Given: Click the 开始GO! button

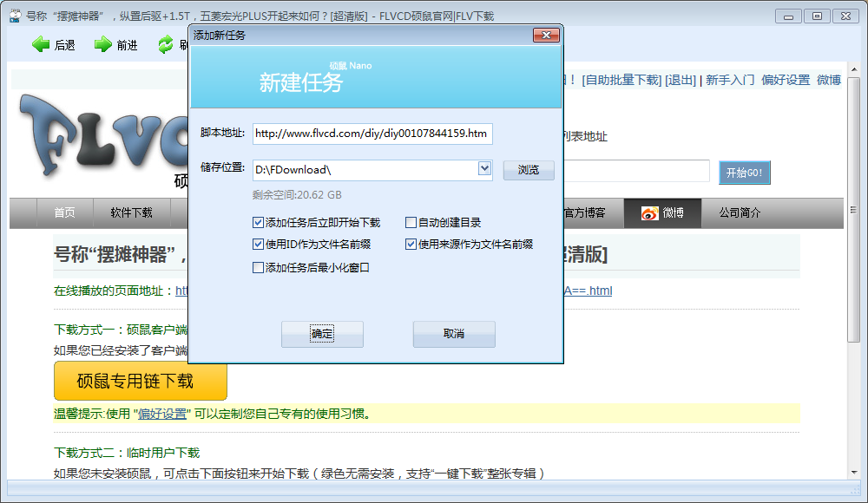Looking at the screenshot, I should (x=745, y=173).
